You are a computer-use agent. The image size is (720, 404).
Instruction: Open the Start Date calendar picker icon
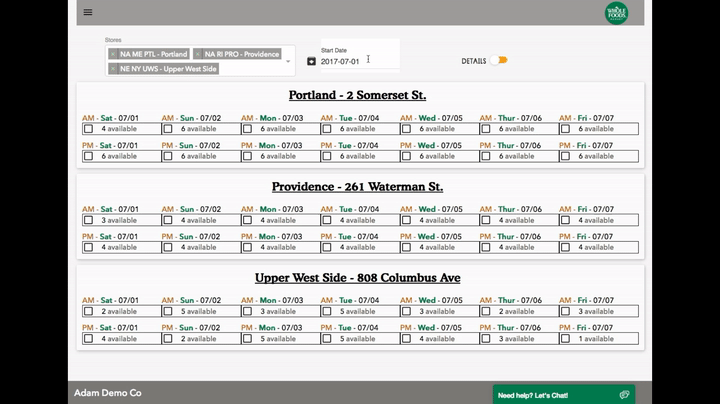311,61
